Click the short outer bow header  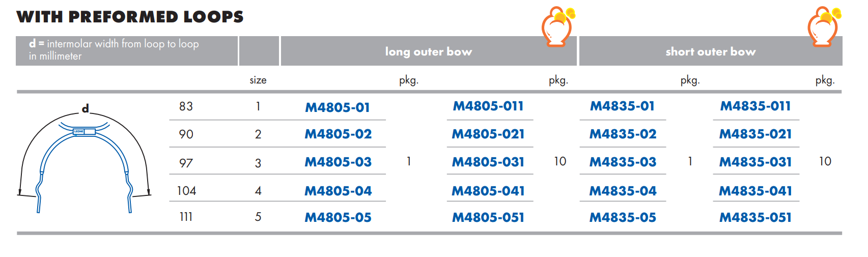(x=711, y=51)
